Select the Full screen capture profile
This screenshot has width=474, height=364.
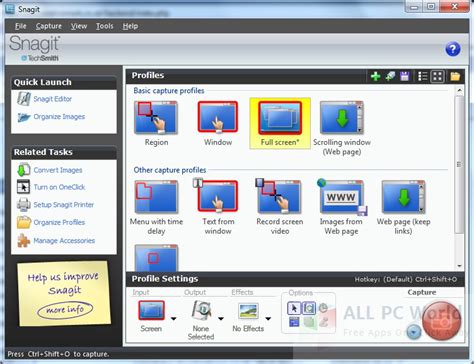pyautogui.click(x=280, y=124)
